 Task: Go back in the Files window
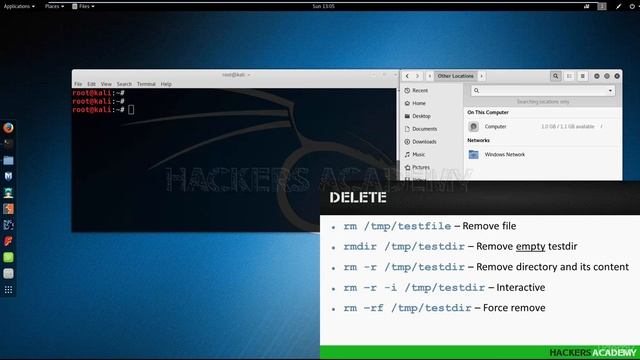[x=407, y=76]
